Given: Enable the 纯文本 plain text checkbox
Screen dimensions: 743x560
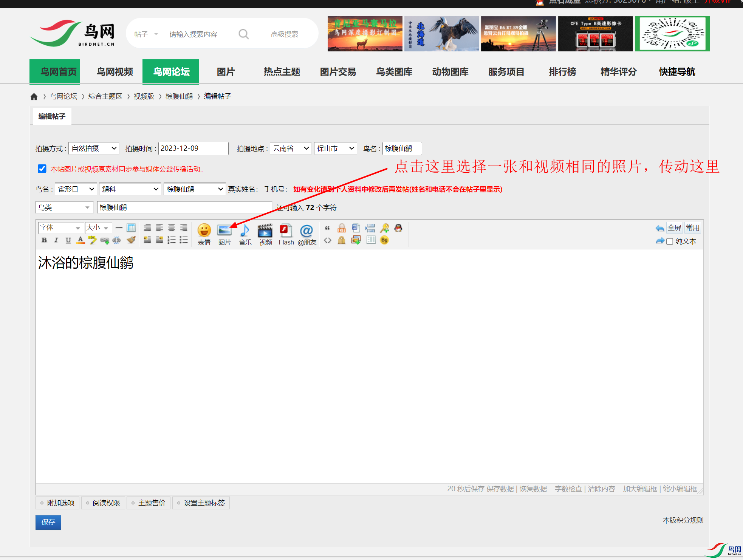Looking at the screenshot, I should [x=670, y=241].
